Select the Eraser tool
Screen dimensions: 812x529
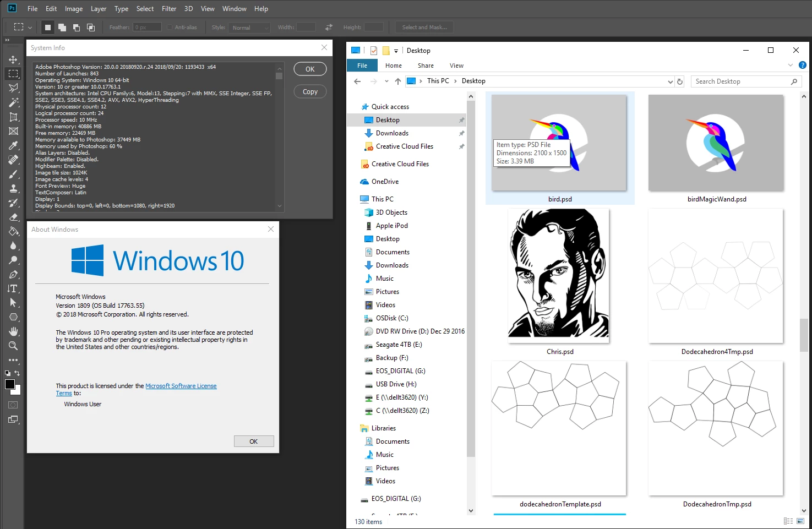13,217
